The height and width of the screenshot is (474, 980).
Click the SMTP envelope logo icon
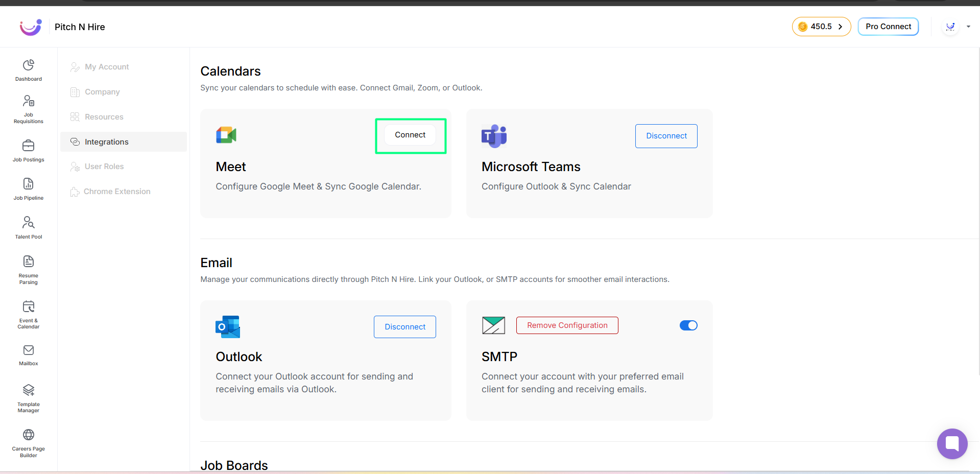coord(494,325)
